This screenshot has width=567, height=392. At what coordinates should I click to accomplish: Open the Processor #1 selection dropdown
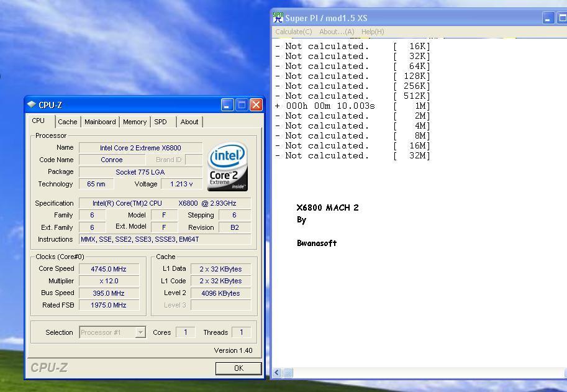(112, 332)
